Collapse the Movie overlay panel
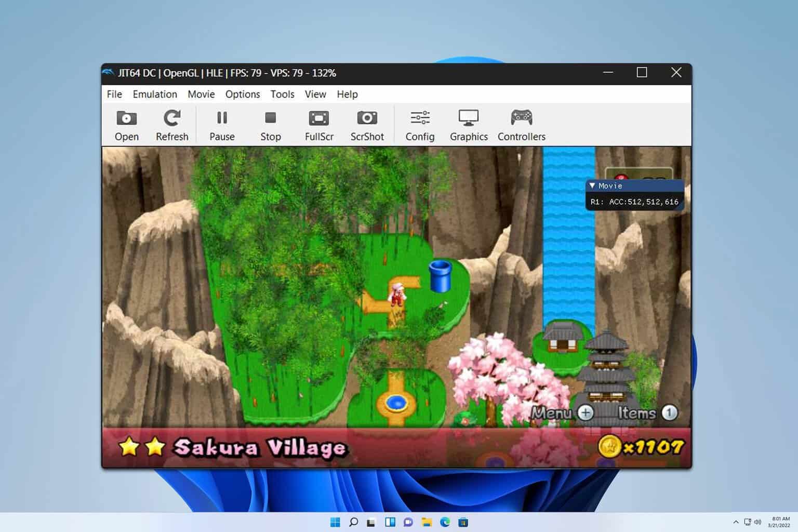Viewport: 798px width, 532px height. pos(592,185)
